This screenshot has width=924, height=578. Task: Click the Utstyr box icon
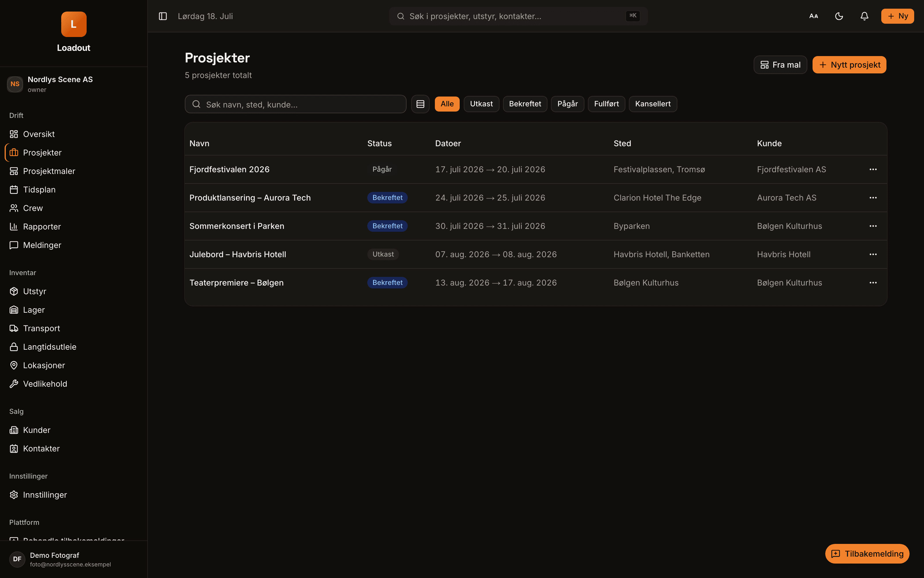tap(14, 291)
